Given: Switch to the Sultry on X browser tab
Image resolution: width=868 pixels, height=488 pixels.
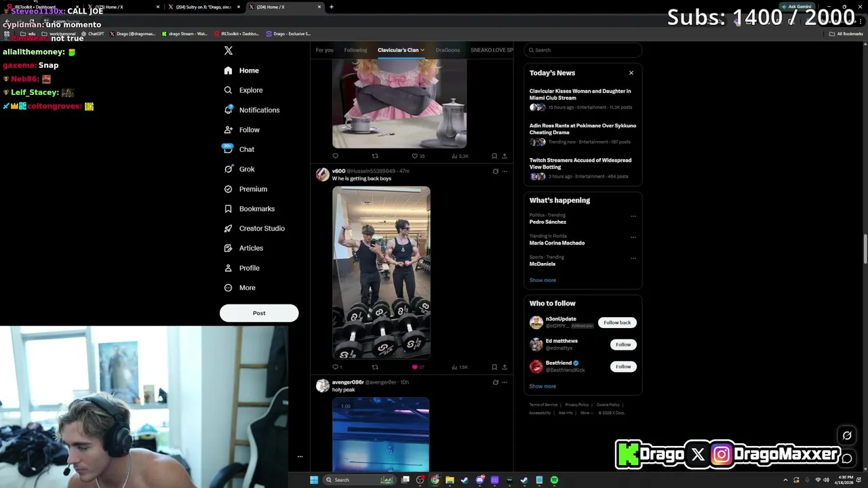Looking at the screenshot, I should pos(203,7).
